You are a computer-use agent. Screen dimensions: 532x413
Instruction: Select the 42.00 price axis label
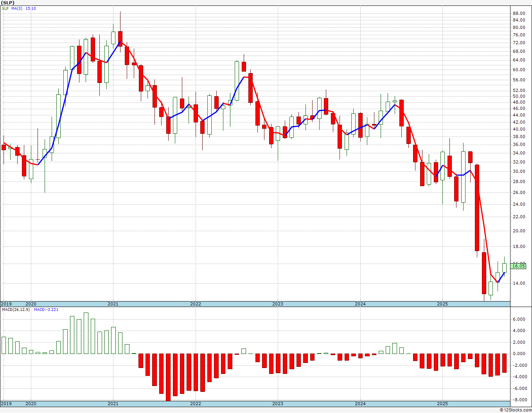pyautogui.click(x=519, y=122)
